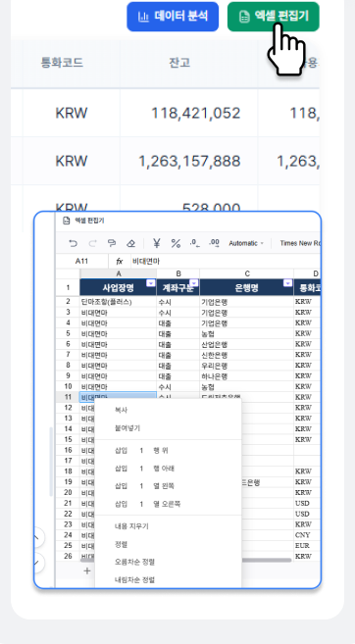Click the increase decimal places icon

[214, 243]
